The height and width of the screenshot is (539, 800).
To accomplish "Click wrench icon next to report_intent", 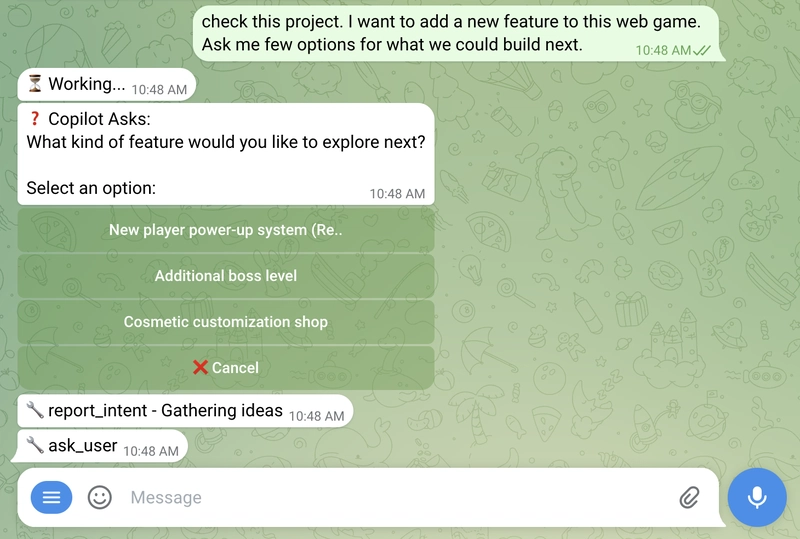I will pyautogui.click(x=35, y=410).
